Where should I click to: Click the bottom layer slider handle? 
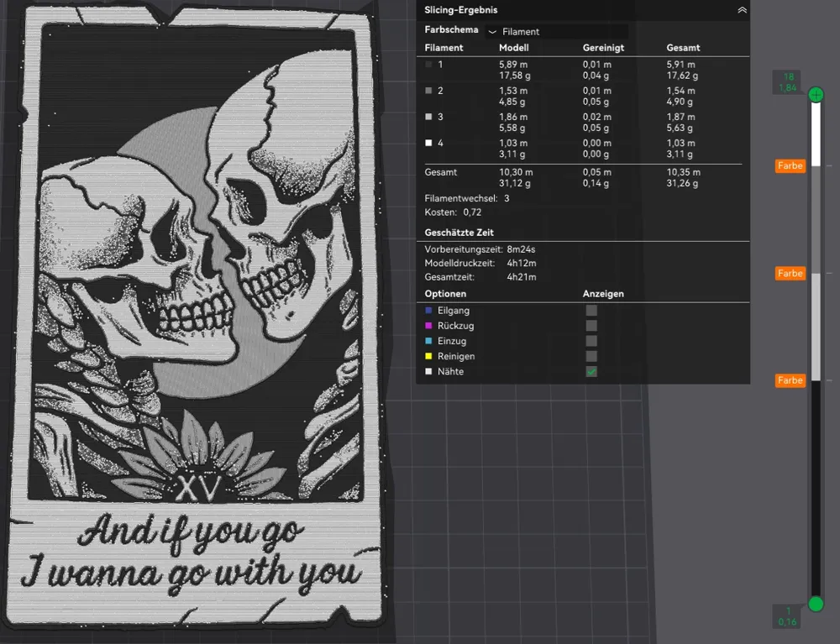[816, 604]
